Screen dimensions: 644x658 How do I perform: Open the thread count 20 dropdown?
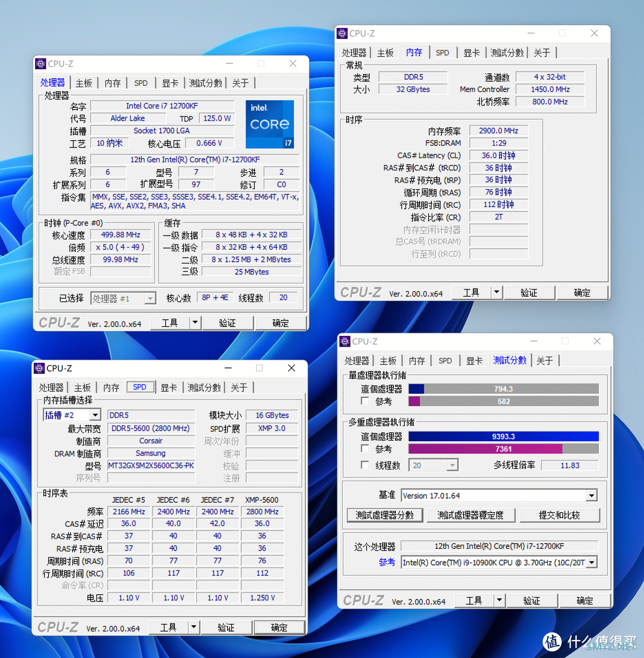pos(452,465)
